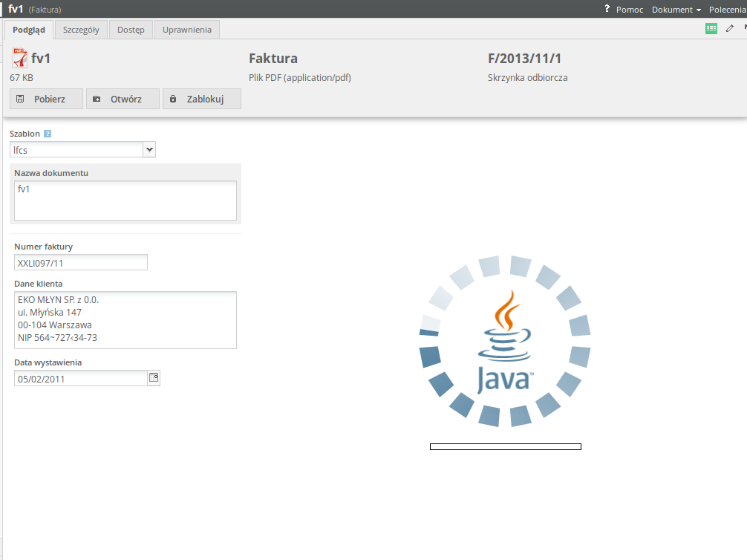Image resolution: width=747 pixels, height=560 pixels.
Task: Click the pencil edit icon
Action: coord(729,29)
